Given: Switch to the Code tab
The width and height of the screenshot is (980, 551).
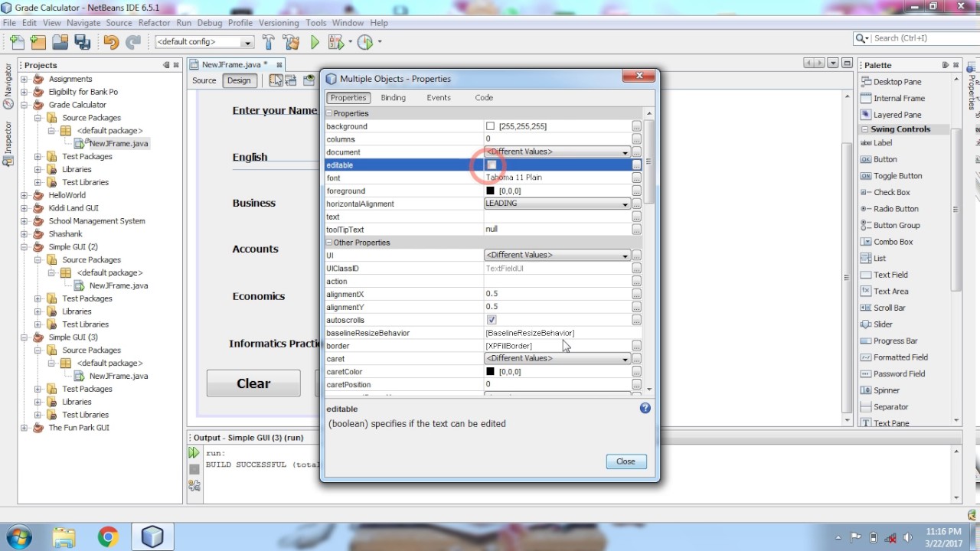Looking at the screenshot, I should (x=484, y=98).
